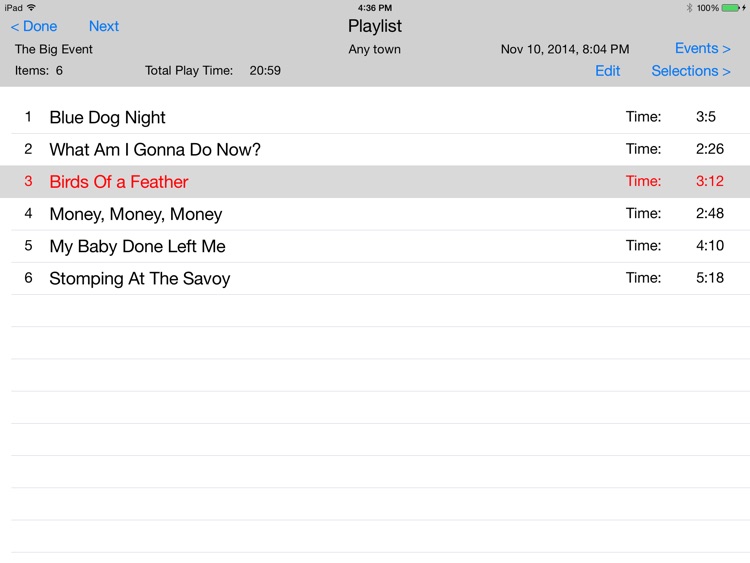This screenshot has width=750, height=563.
Task: Open the Events screen
Action: 703,48
